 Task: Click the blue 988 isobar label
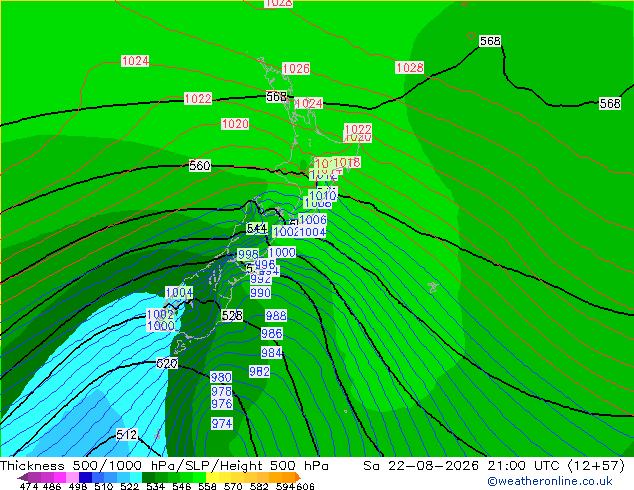pos(276,315)
